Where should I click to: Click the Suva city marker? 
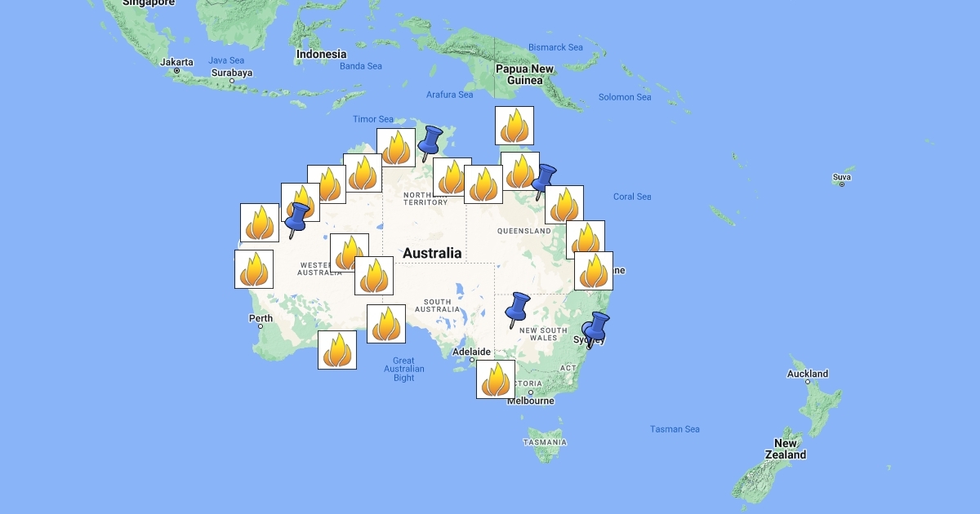(x=842, y=184)
